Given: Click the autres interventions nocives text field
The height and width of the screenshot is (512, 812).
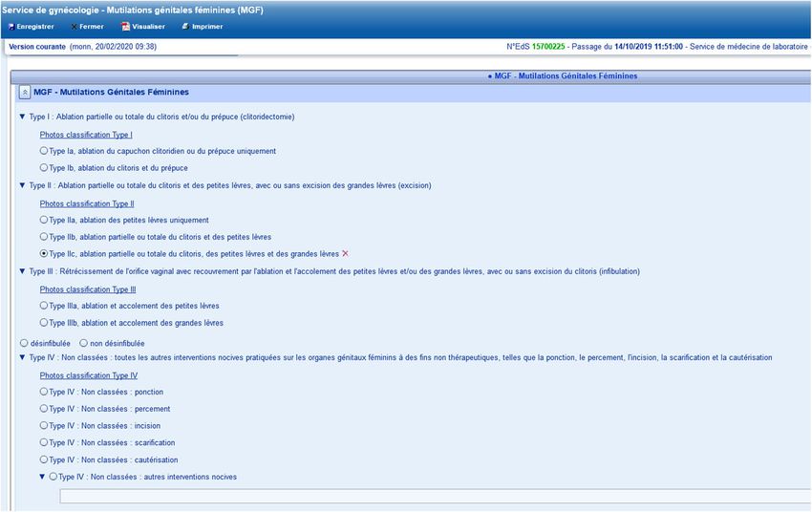Looking at the screenshot, I should [436, 496].
